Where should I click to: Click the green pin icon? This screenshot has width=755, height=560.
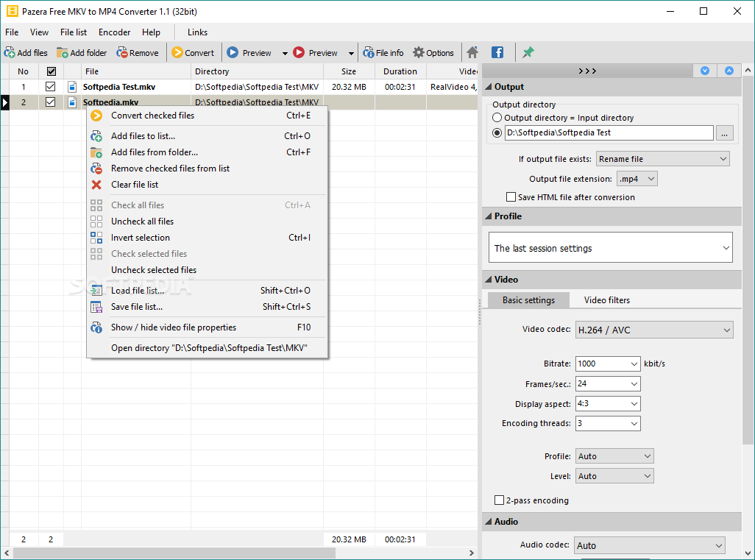(528, 52)
